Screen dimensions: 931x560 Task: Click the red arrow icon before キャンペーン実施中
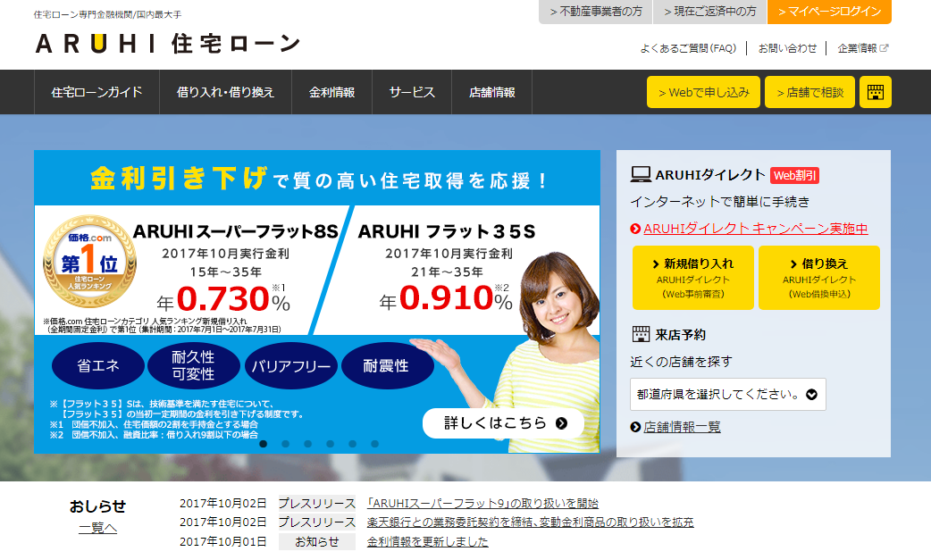point(635,229)
